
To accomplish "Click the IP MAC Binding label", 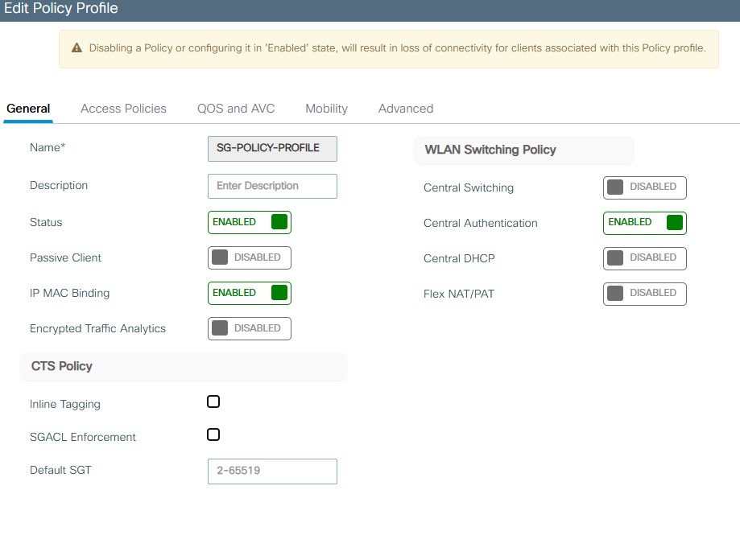I will tap(69, 293).
